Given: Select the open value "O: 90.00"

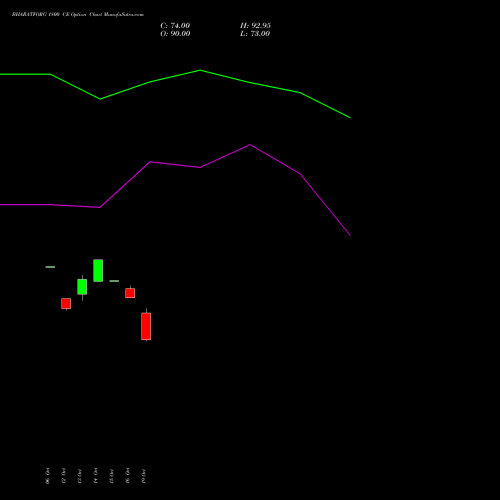Looking at the screenshot, I should tap(175, 34).
